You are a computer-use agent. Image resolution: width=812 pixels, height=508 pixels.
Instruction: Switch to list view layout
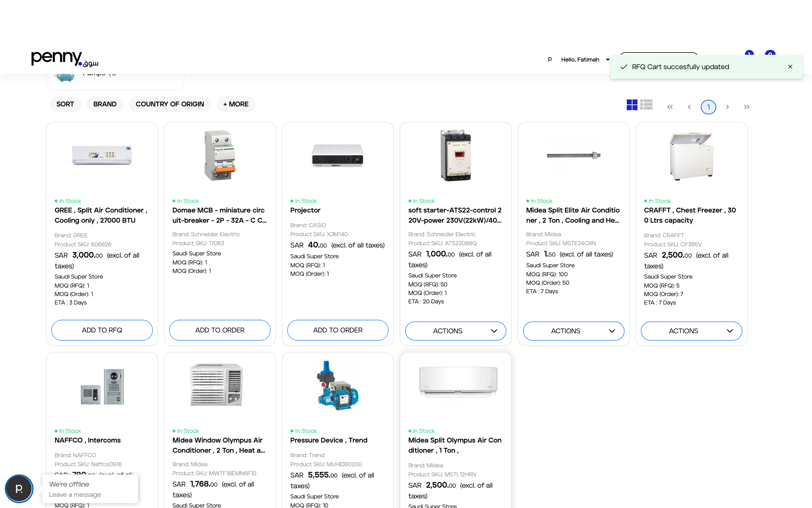pos(646,104)
